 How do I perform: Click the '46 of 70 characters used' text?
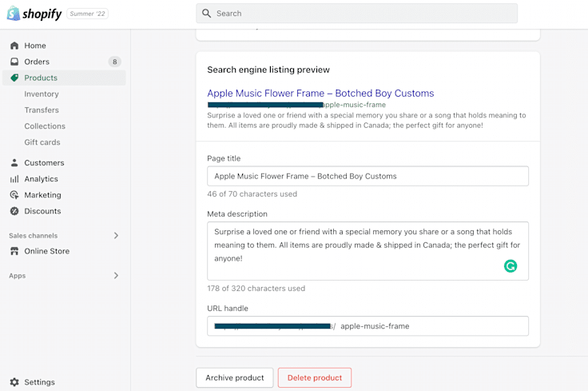point(252,194)
